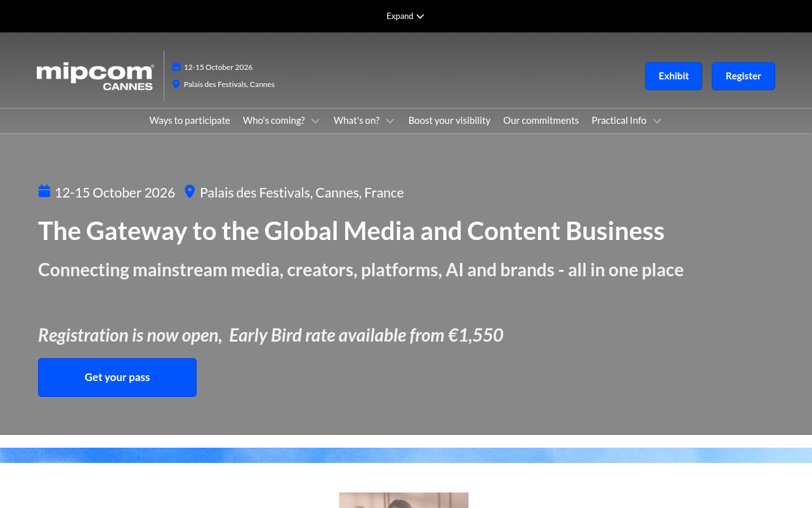812x508 pixels.
Task: Select Practical Info menu item
Action: (619, 121)
